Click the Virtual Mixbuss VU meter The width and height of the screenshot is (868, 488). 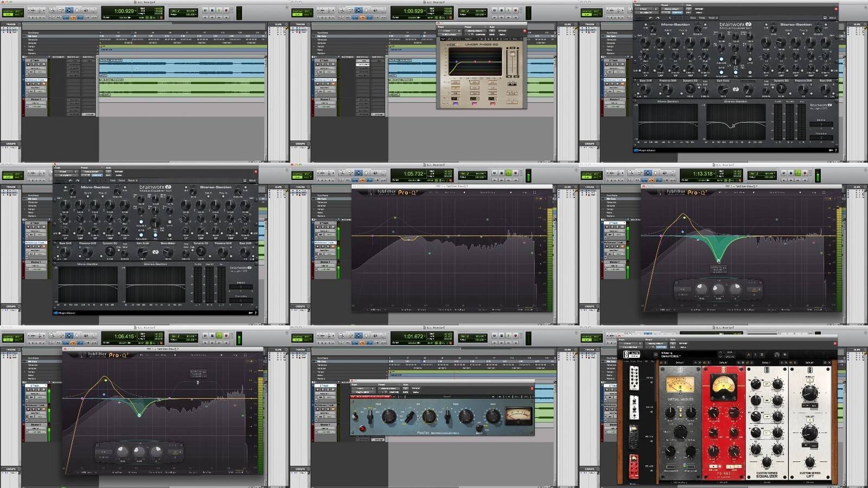[680, 385]
